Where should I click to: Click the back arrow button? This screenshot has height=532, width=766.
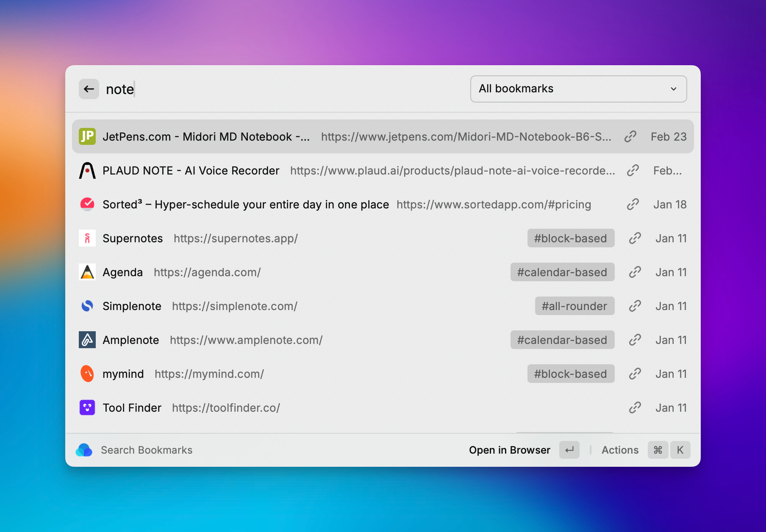coord(89,89)
